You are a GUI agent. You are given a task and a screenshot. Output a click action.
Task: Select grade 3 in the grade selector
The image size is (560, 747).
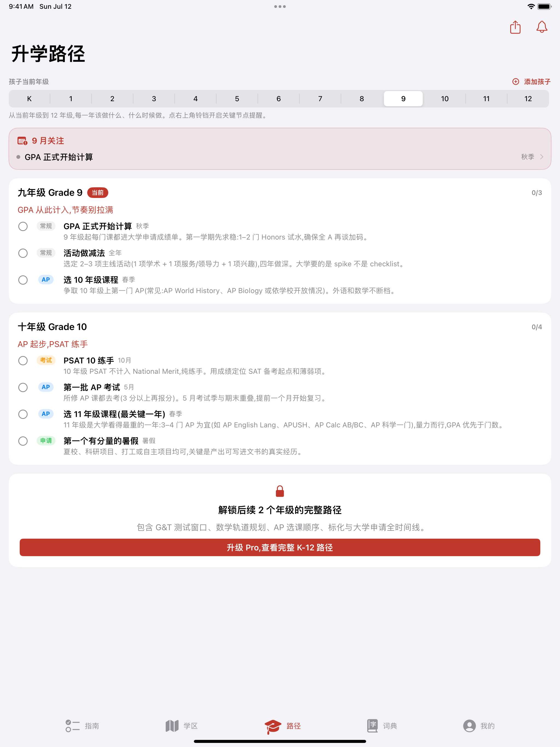click(x=154, y=99)
